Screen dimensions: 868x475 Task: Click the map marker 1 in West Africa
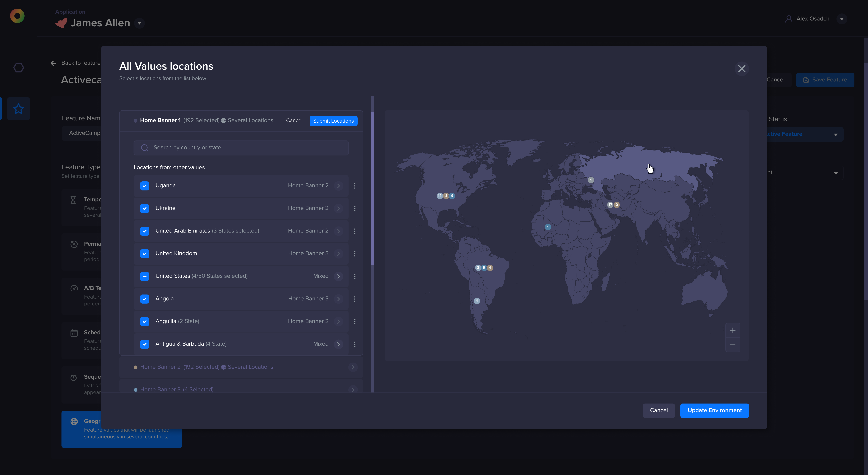click(x=548, y=227)
